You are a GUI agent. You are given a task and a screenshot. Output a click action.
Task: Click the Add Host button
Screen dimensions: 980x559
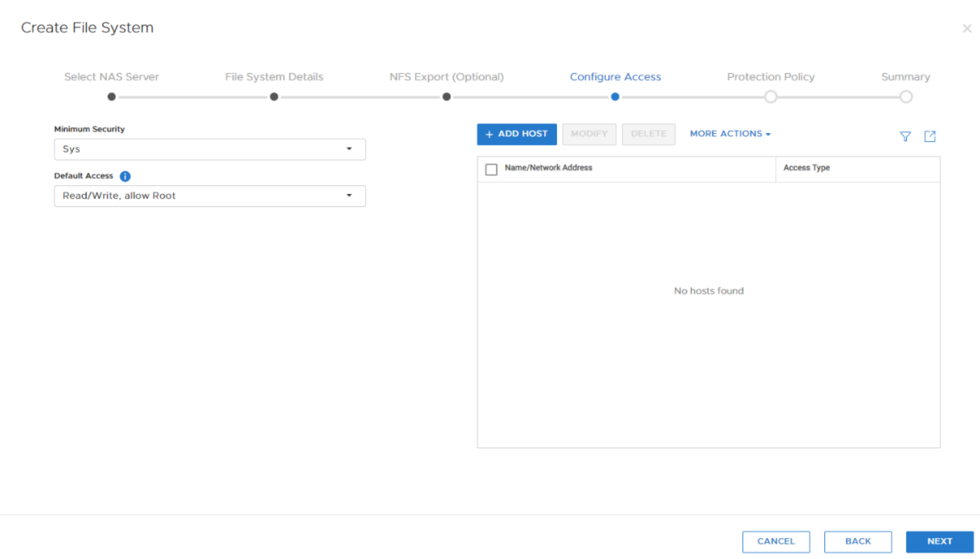[518, 134]
